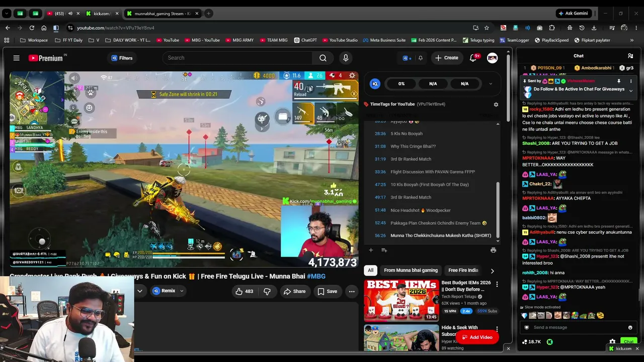Click the vidIQ logo in the stats bar
Viewport: 644px width, 362px height.
[x=375, y=84]
